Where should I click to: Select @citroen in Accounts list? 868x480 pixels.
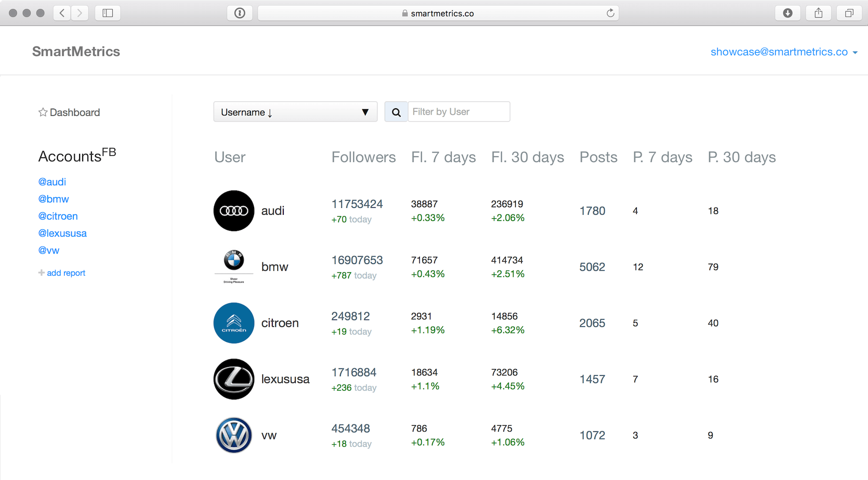58,216
